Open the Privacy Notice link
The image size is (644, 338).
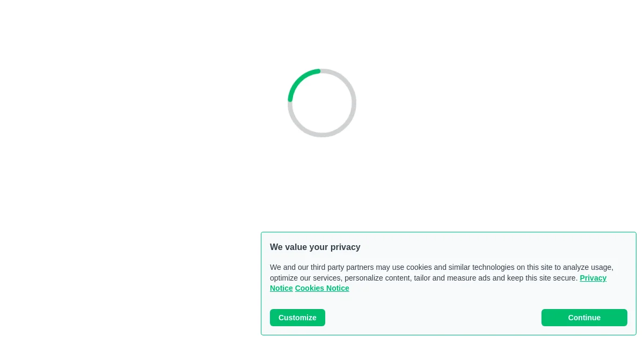(x=593, y=278)
